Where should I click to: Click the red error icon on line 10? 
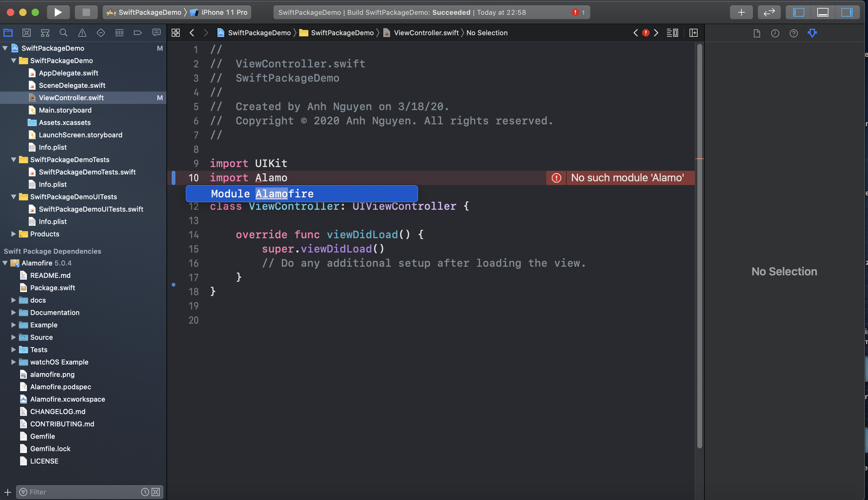tap(556, 178)
